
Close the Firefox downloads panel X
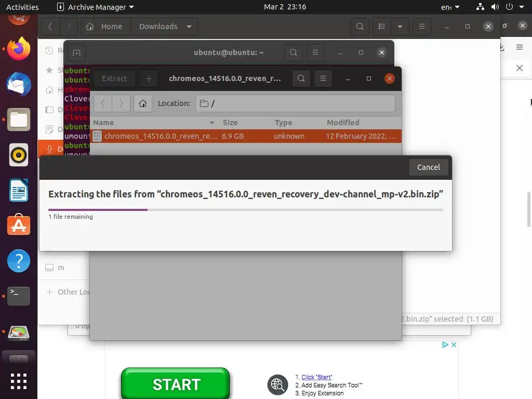[520, 68]
